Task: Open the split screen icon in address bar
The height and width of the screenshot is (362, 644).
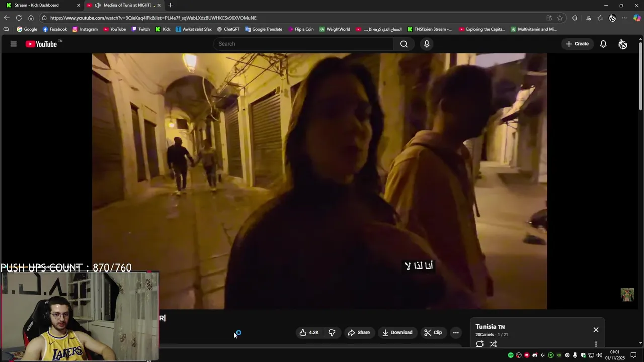Action: (x=549, y=18)
